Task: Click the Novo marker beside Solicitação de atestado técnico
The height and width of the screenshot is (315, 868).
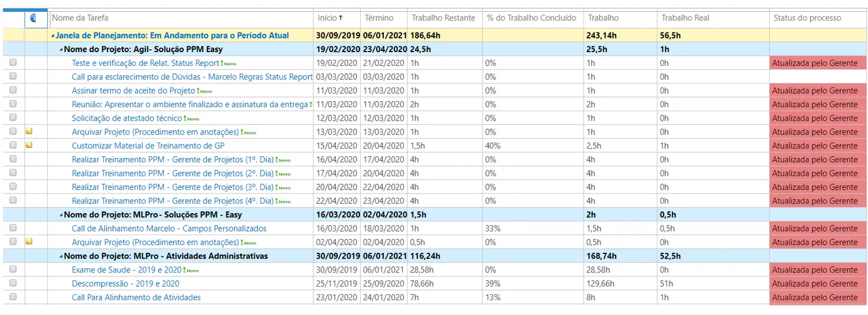Action: point(192,118)
